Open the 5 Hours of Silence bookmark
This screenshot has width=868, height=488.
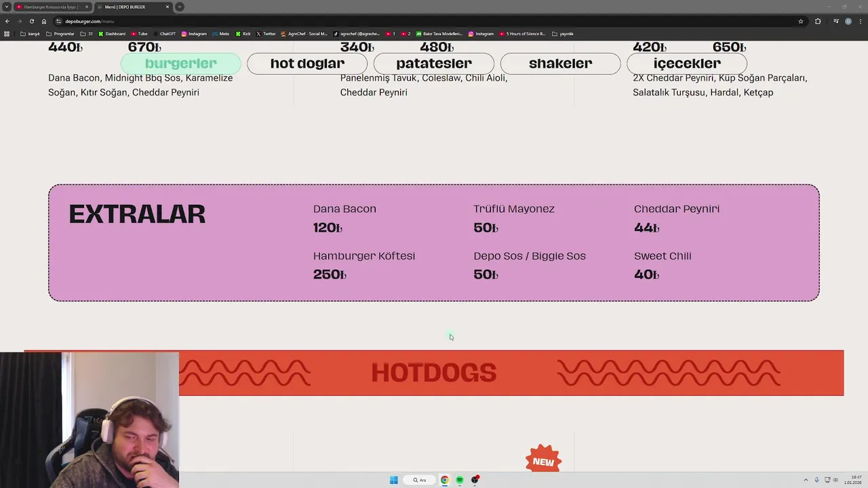pos(521,34)
